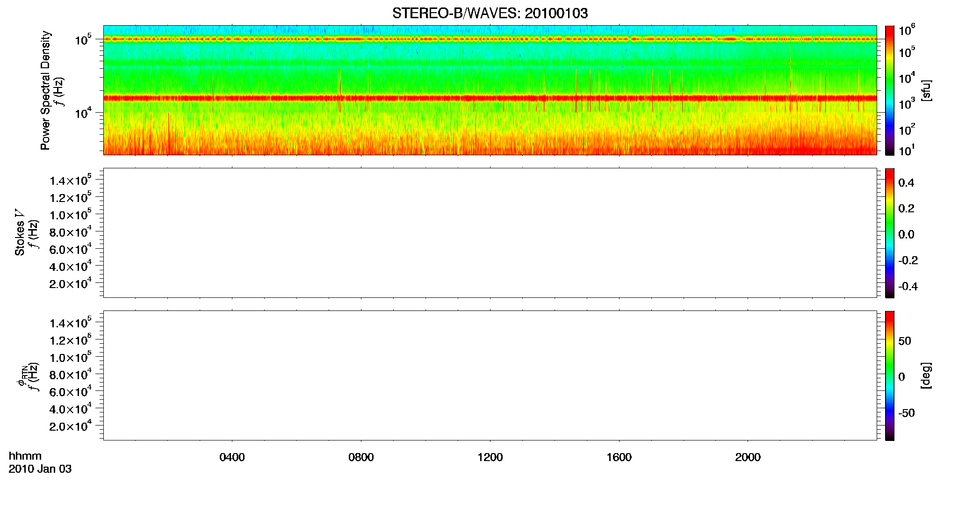
Task: Click the hhmm axis label
Action: 25,456
